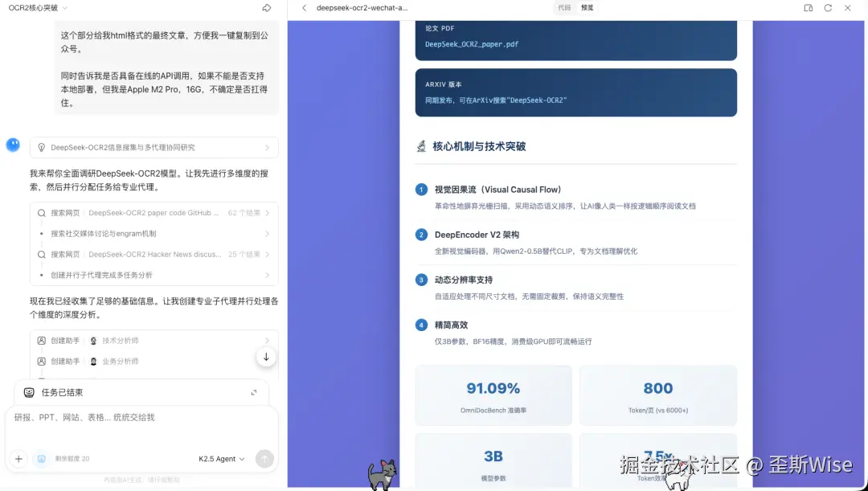The width and height of the screenshot is (868, 491).
Task: Click the 任务已结束 status label
Action: (62, 392)
